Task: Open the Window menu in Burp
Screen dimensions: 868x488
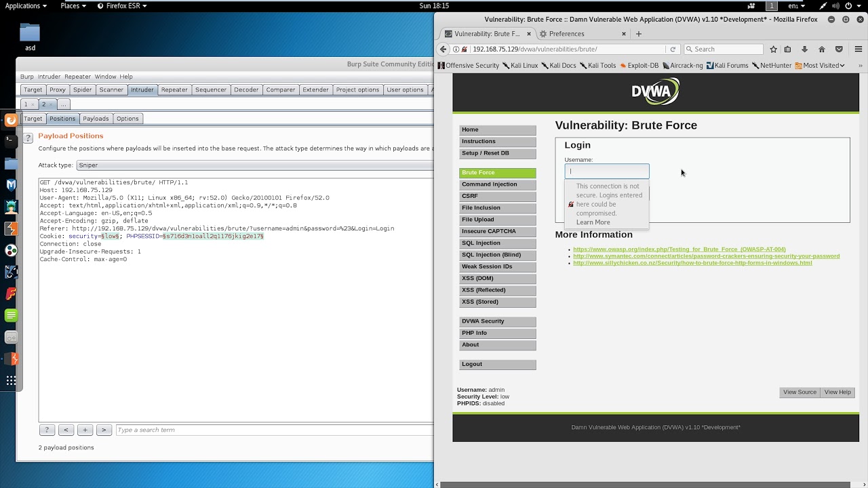Action: point(105,77)
